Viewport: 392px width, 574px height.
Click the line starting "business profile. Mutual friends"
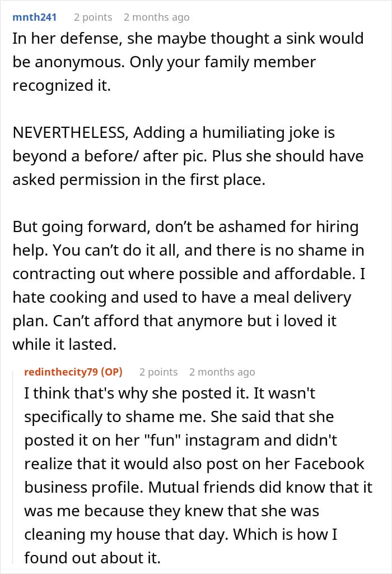198,488
